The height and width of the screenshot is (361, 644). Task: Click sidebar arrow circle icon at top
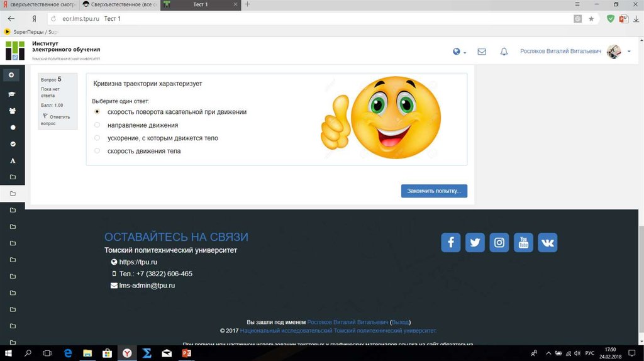(x=11, y=75)
